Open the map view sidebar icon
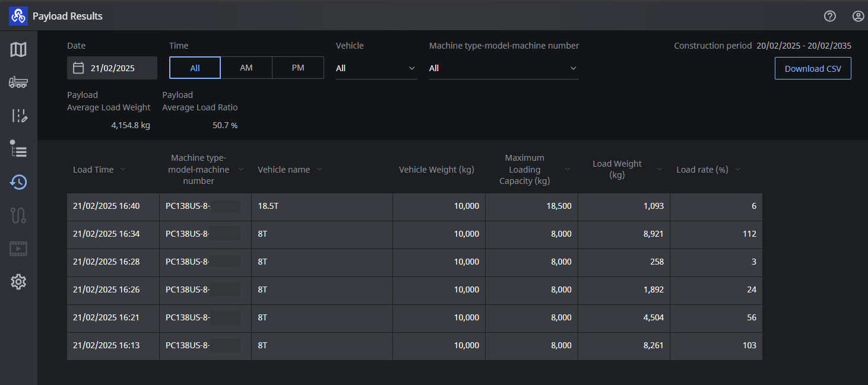868x385 pixels. point(18,50)
